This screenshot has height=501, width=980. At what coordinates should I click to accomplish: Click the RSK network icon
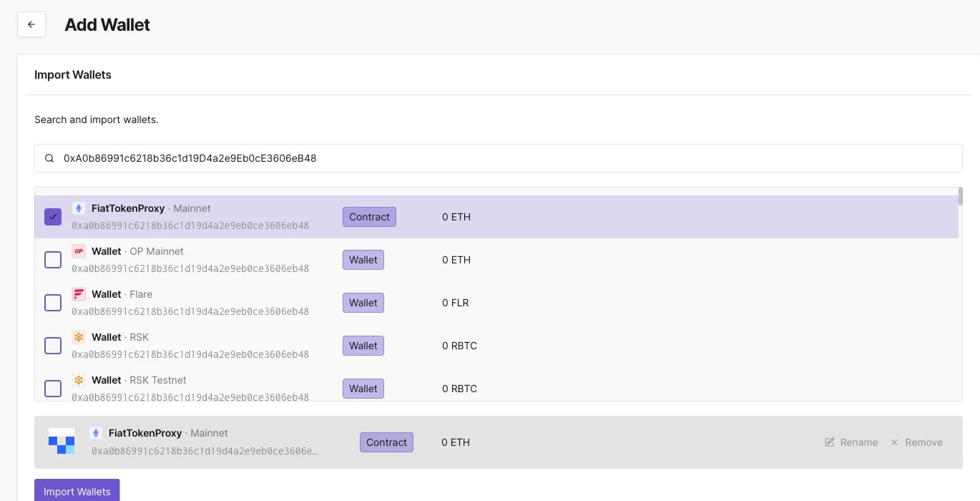coord(79,337)
